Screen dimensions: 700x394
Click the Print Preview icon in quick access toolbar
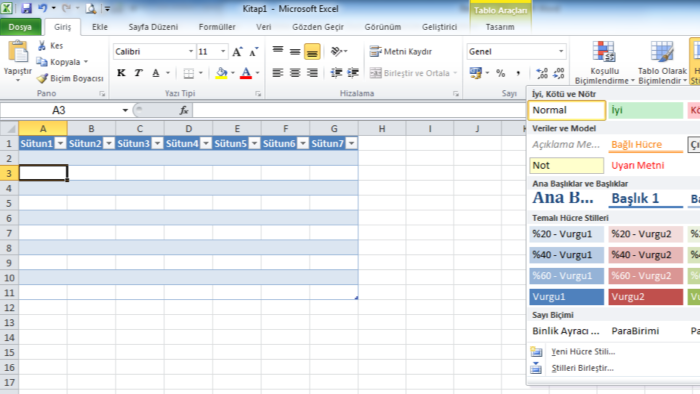[x=91, y=8]
